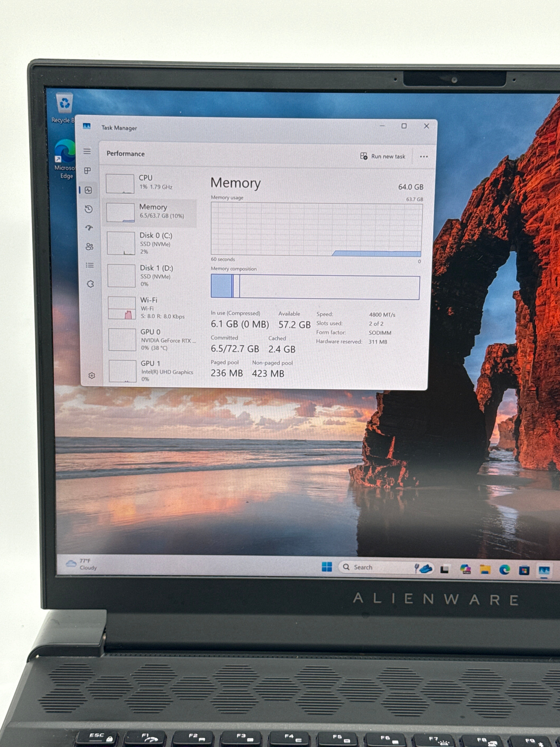Viewport: 560px width, 747px height.
Task: Open the Microsoft 365 Copilot taskbar icon
Action: 466,569
